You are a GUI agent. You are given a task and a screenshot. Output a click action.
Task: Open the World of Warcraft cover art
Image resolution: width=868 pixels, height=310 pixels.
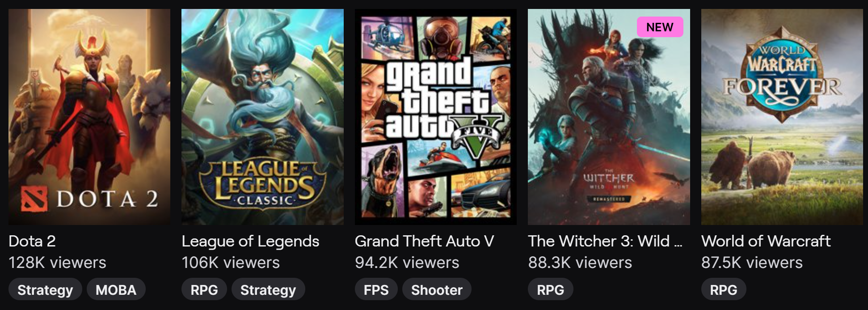coord(782,117)
